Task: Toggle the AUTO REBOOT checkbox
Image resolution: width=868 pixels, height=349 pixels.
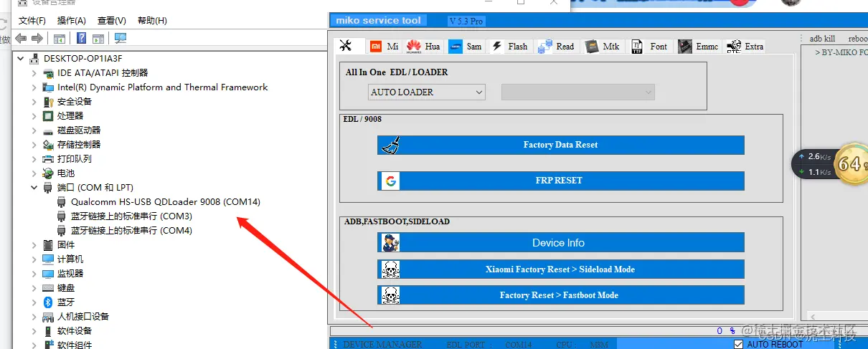Action: 738,345
